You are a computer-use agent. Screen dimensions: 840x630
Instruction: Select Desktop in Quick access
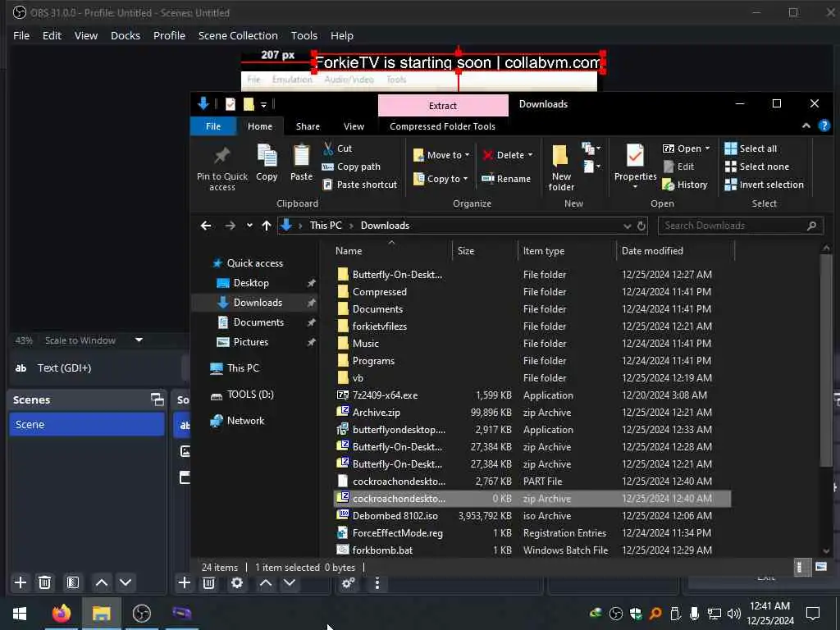(251, 283)
